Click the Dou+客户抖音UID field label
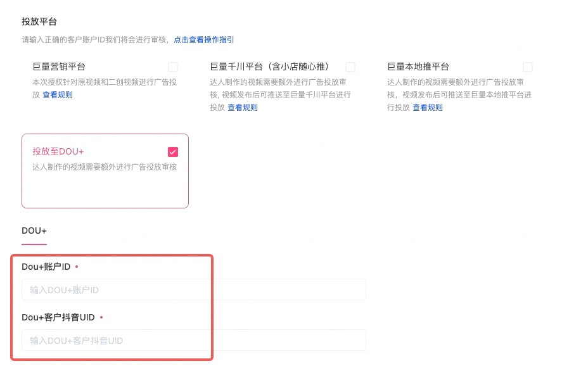 point(58,317)
